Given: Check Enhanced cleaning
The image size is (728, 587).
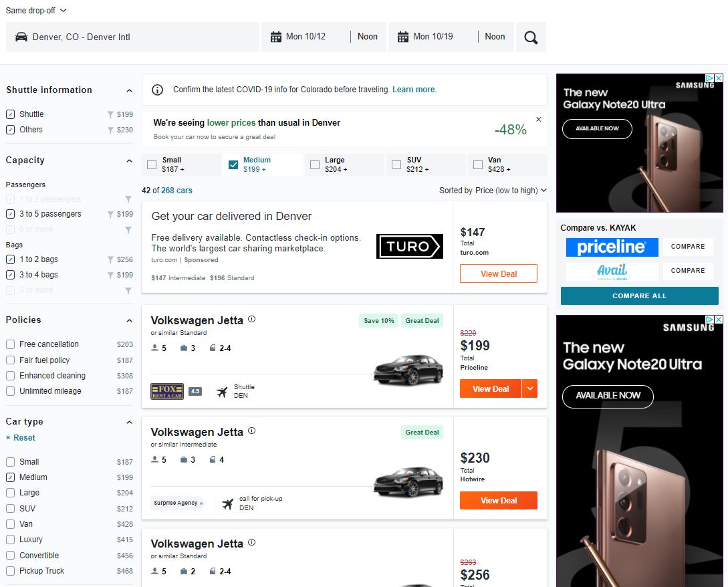Looking at the screenshot, I should click(10, 376).
